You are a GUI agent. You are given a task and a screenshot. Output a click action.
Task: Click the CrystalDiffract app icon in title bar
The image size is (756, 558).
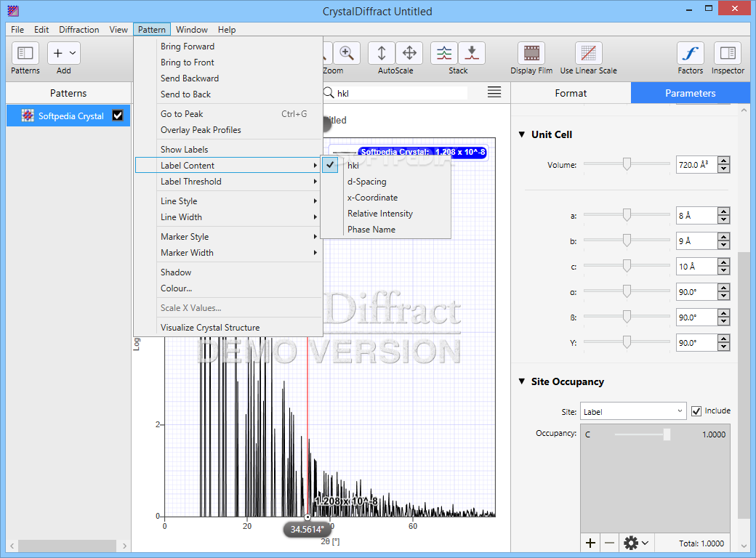(14, 11)
